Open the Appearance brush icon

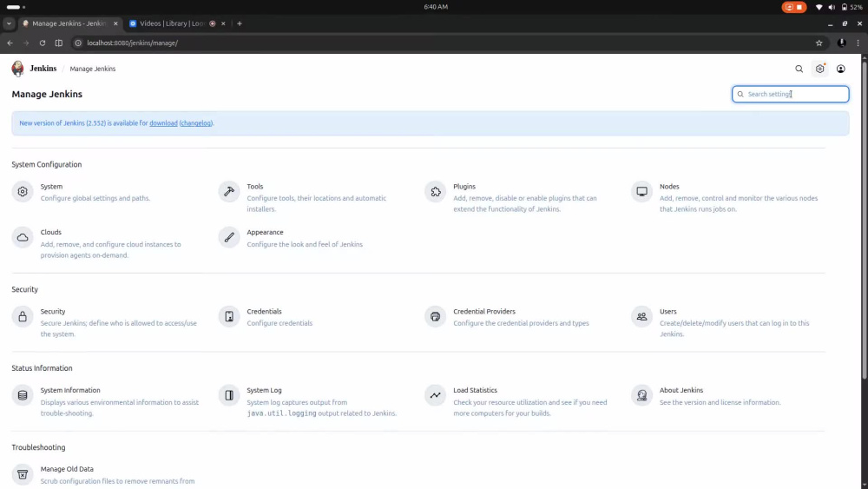coord(228,238)
